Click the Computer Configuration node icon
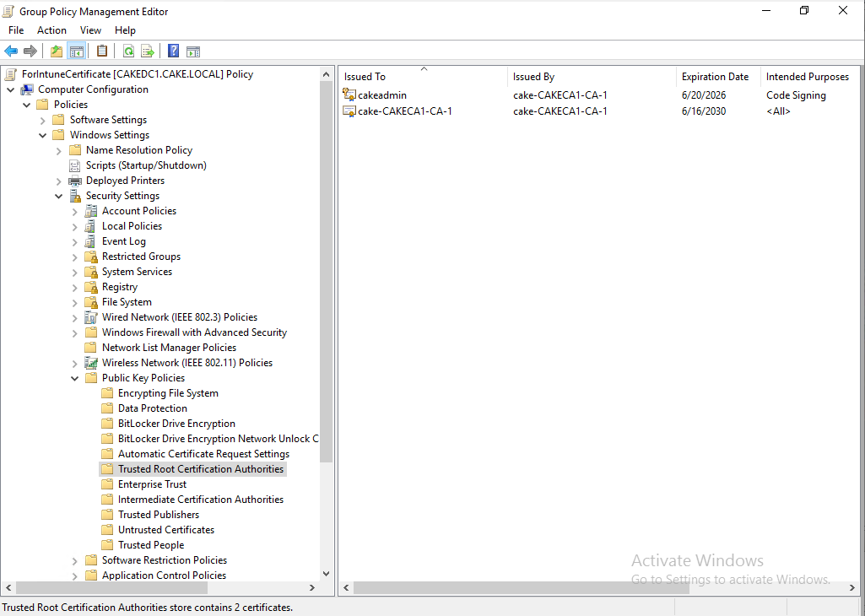Viewport: 865px width, 616px height. 28,89
